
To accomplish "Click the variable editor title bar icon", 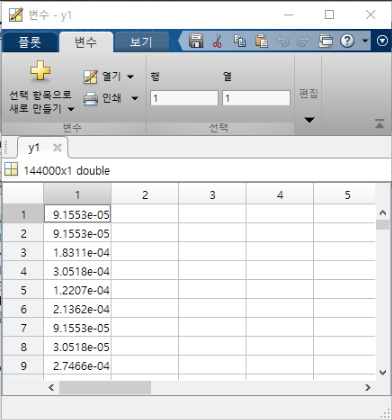I will coord(16,15).
